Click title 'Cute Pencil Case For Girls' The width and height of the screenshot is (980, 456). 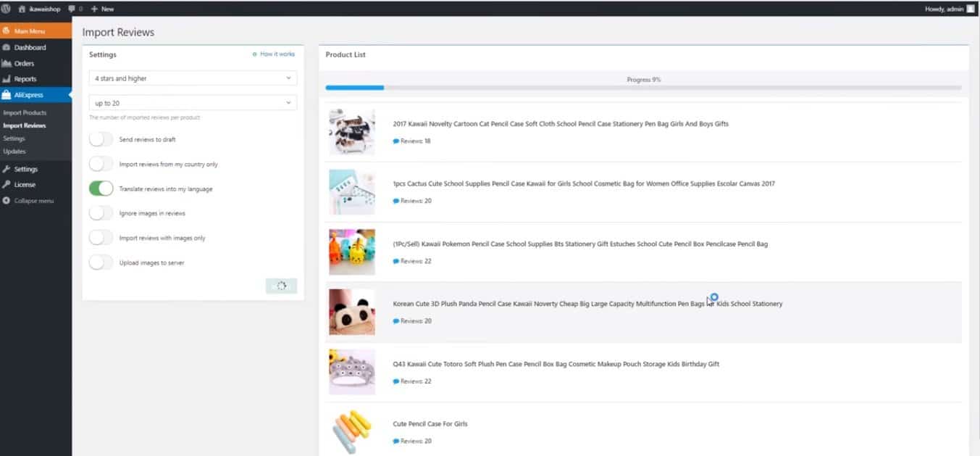[x=430, y=424]
